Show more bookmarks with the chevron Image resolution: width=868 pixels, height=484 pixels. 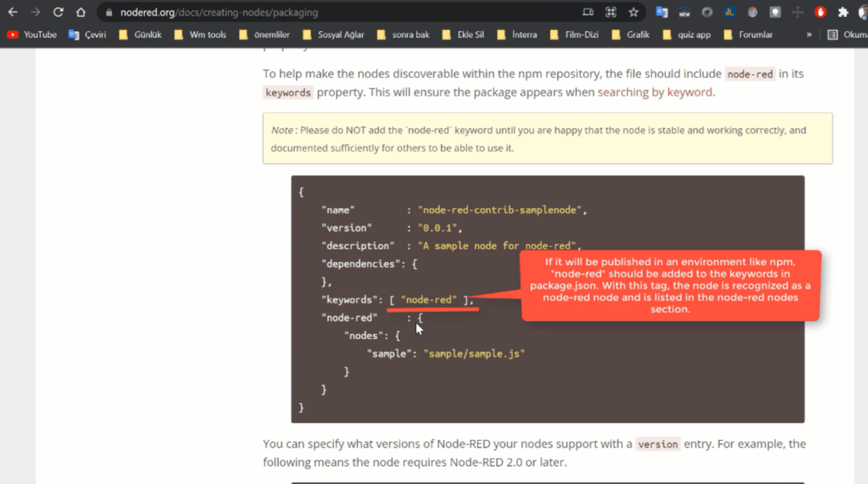(x=809, y=35)
